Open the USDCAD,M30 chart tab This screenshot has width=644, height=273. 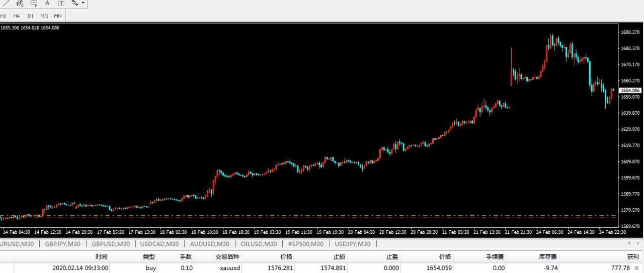click(x=159, y=244)
